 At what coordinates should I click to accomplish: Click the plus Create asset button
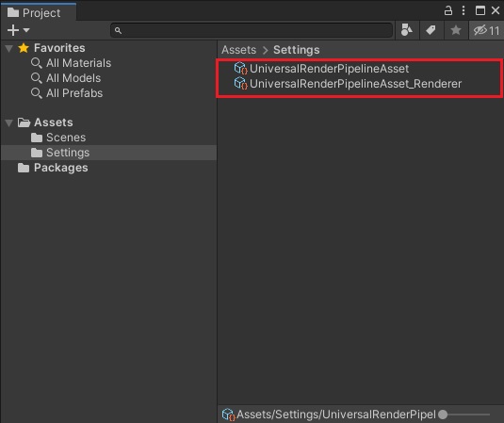[x=13, y=30]
